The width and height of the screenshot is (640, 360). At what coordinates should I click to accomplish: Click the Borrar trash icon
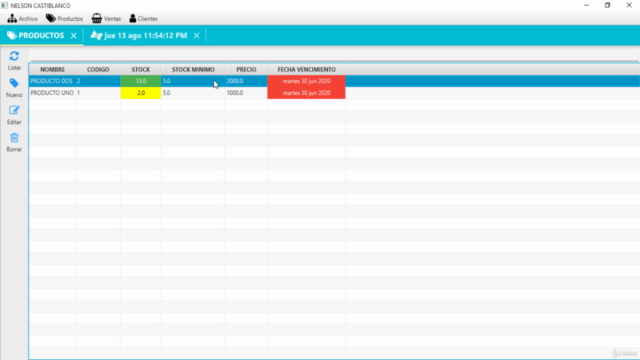tap(14, 138)
